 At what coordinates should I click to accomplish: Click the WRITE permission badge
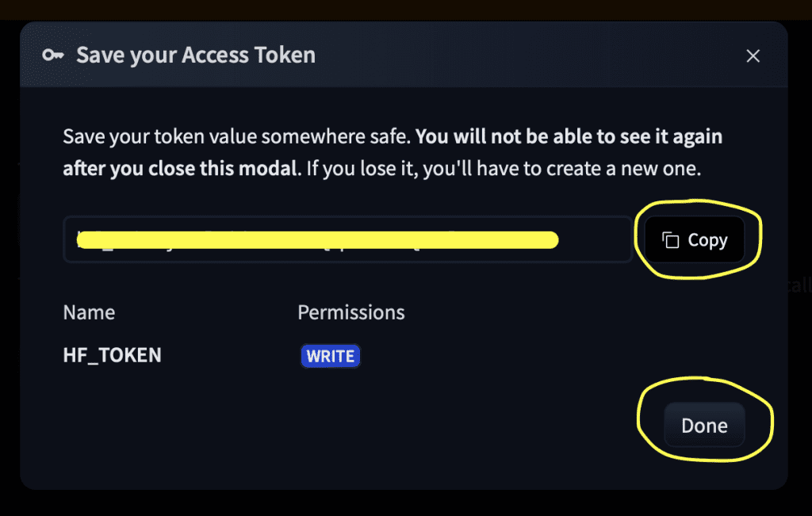tap(330, 356)
